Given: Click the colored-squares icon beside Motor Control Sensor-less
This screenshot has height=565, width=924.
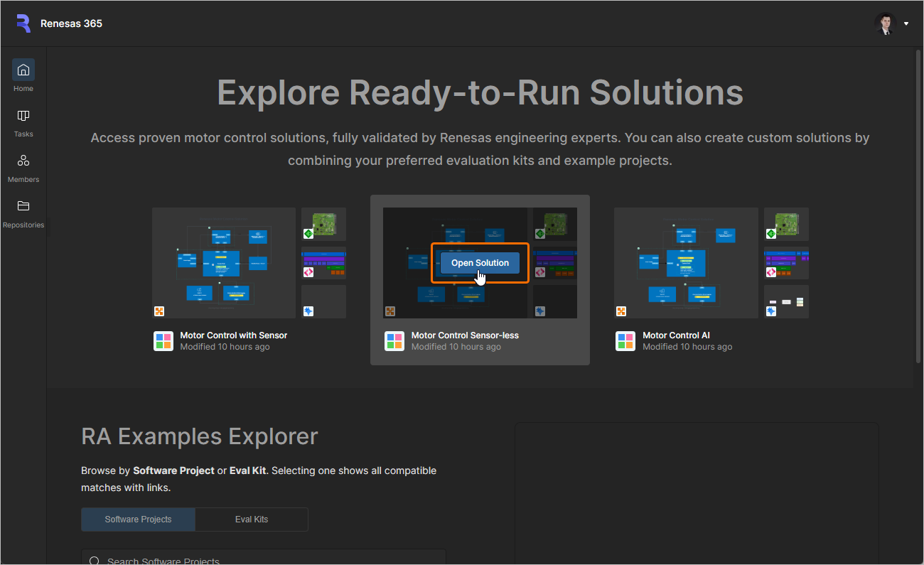Looking at the screenshot, I should coord(394,341).
